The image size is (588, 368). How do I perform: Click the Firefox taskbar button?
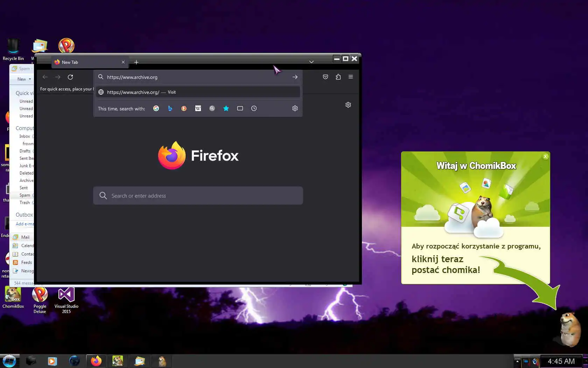(96, 361)
